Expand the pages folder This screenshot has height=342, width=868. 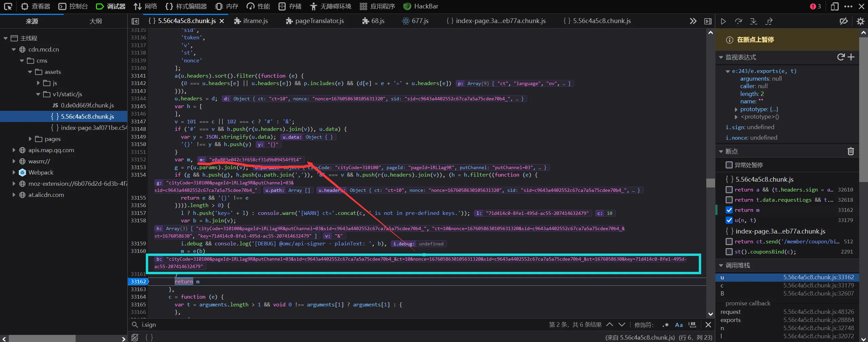click(x=30, y=139)
